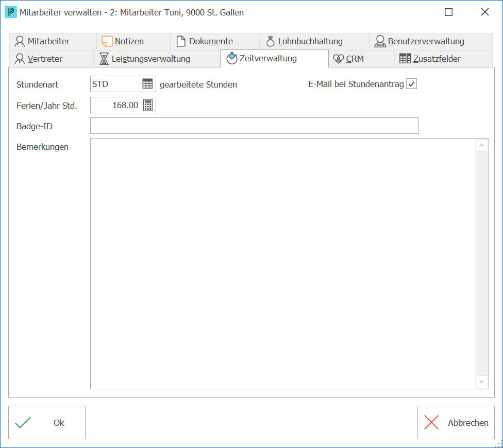Click the 'gearbeitete Stunden' description text
This screenshot has width=503, height=448.
coord(198,84)
